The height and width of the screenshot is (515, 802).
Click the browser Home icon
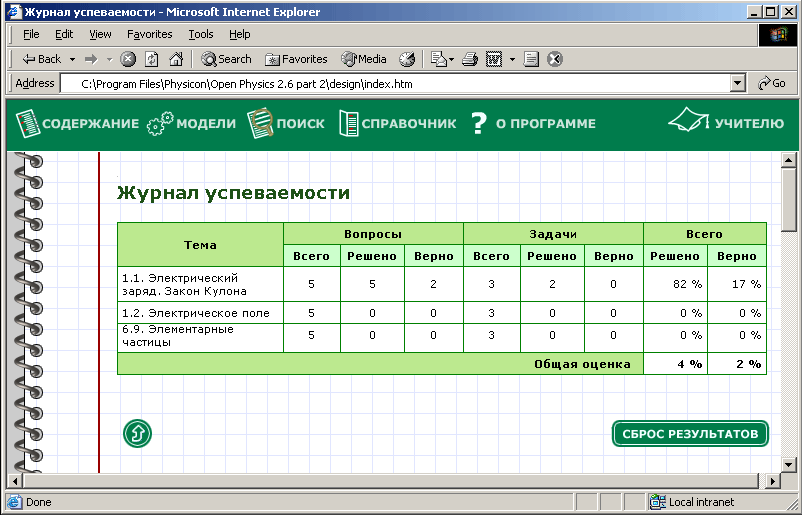(176, 59)
